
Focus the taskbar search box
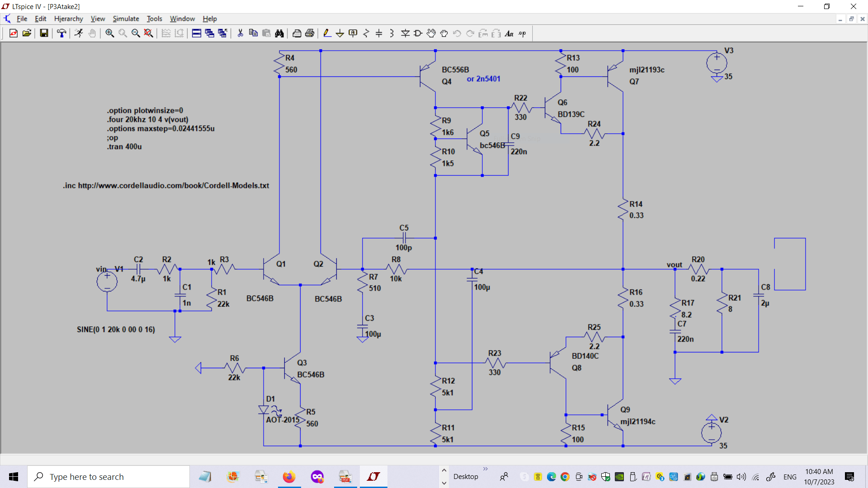pos(108,477)
